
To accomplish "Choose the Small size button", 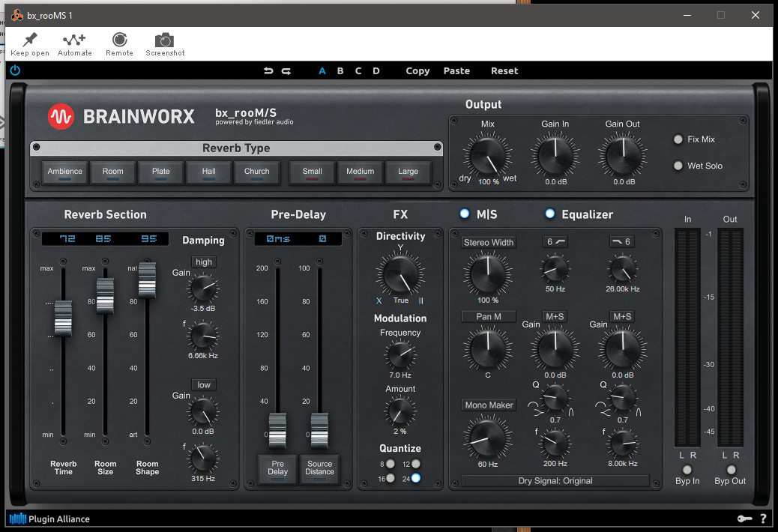I will click(x=312, y=172).
